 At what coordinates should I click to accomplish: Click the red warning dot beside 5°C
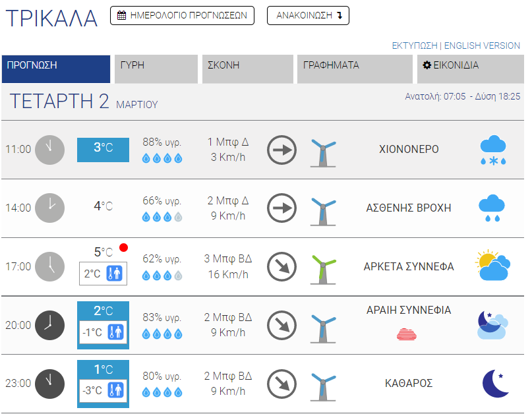pyautogui.click(x=123, y=248)
